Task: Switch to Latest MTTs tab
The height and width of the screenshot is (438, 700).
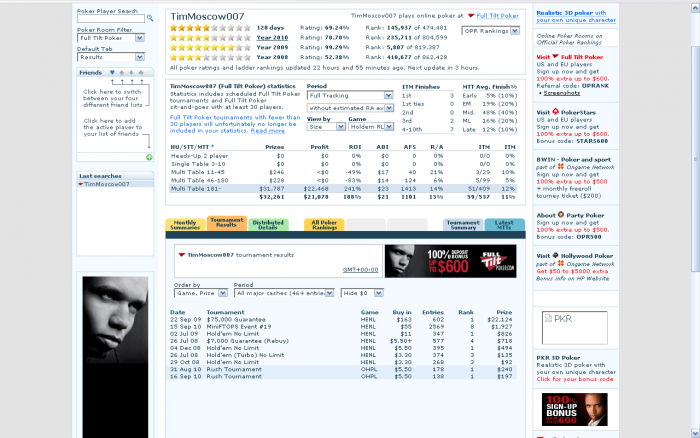Action: (504, 225)
